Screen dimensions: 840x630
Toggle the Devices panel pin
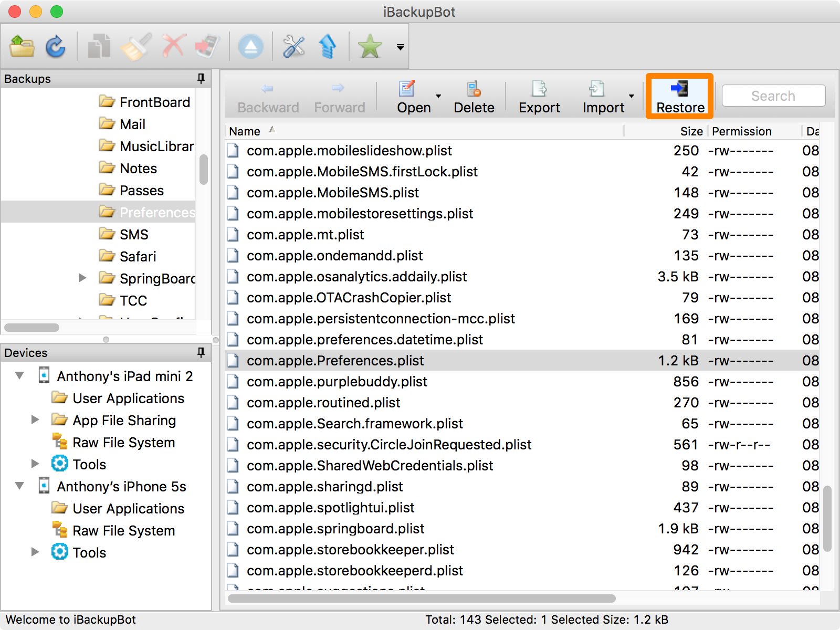coord(201,353)
